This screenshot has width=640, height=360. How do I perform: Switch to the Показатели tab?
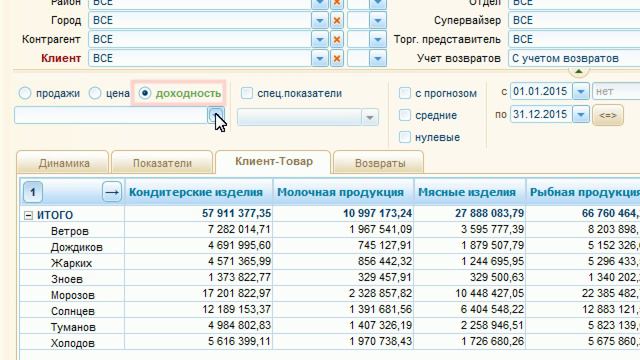(162, 163)
